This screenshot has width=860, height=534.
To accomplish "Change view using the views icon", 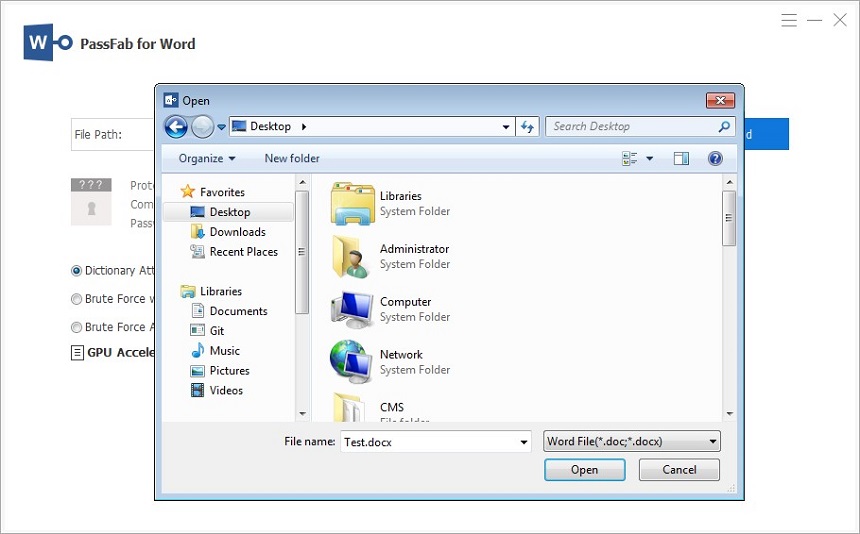I will click(630, 158).
